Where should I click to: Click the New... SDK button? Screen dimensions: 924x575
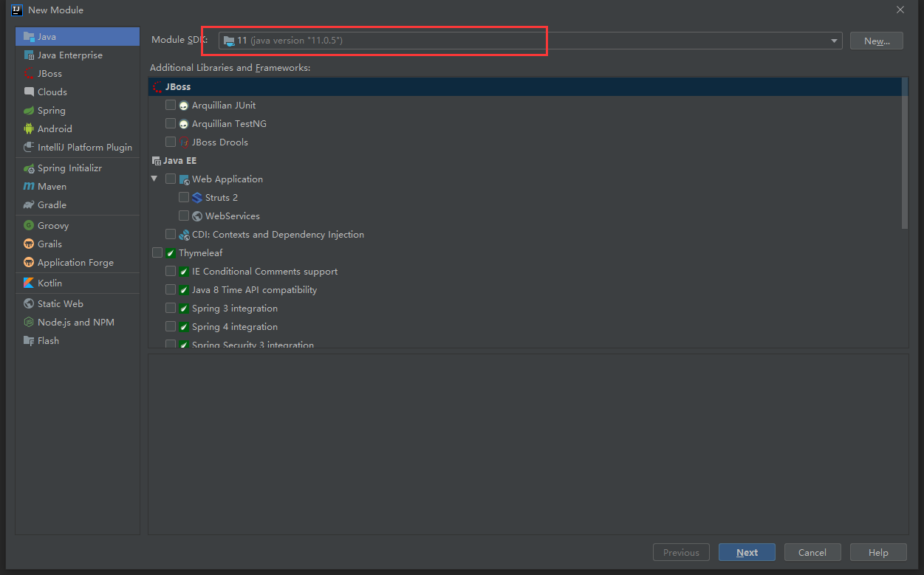[x=876, y=41]
